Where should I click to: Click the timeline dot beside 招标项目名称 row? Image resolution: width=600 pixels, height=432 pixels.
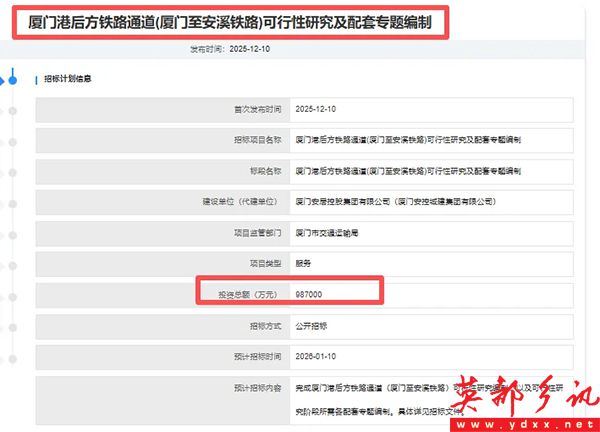coord(12,140)
